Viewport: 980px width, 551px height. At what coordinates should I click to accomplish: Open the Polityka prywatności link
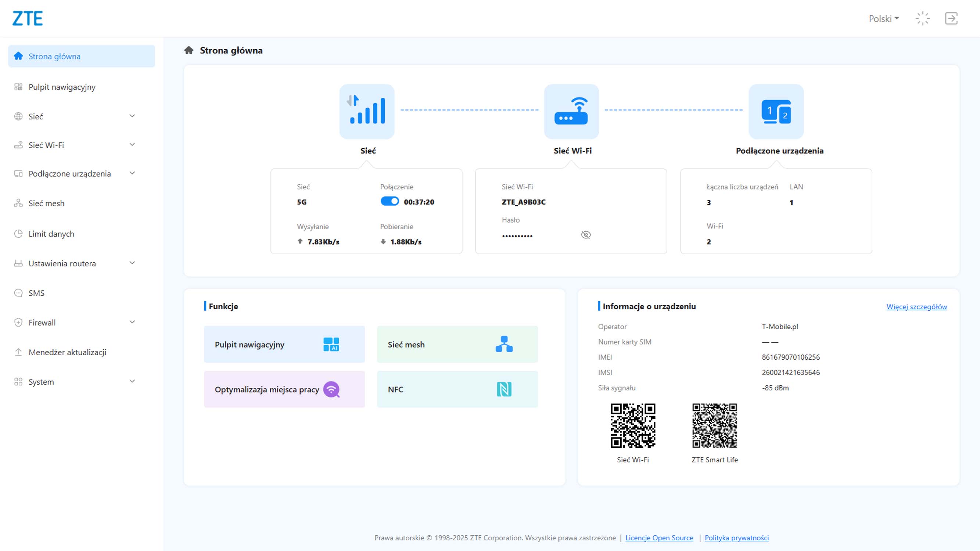[x=736, y=537]
